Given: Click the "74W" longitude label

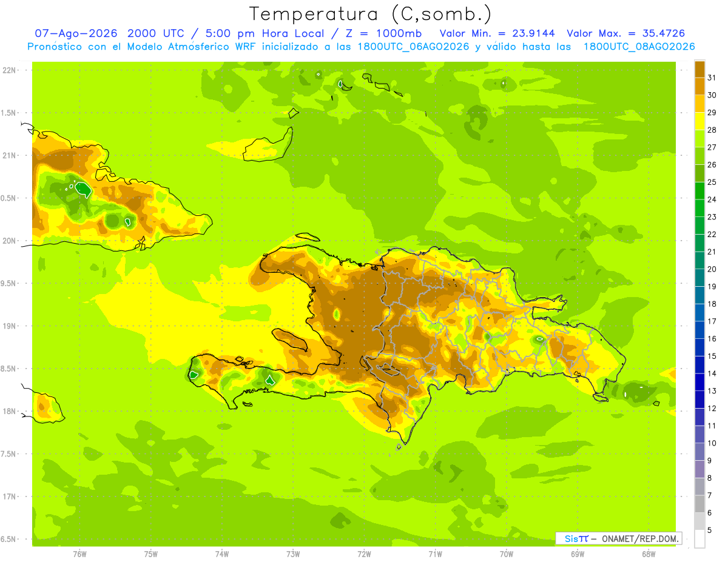Looking at the screenshot, I should [x=222, y=554].
